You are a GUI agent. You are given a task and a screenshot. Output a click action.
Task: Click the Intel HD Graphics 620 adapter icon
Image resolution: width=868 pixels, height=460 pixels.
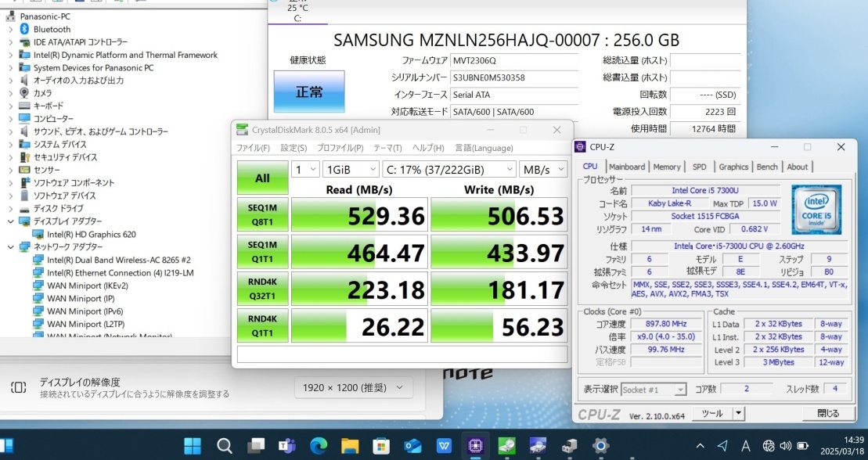point(38,234)
